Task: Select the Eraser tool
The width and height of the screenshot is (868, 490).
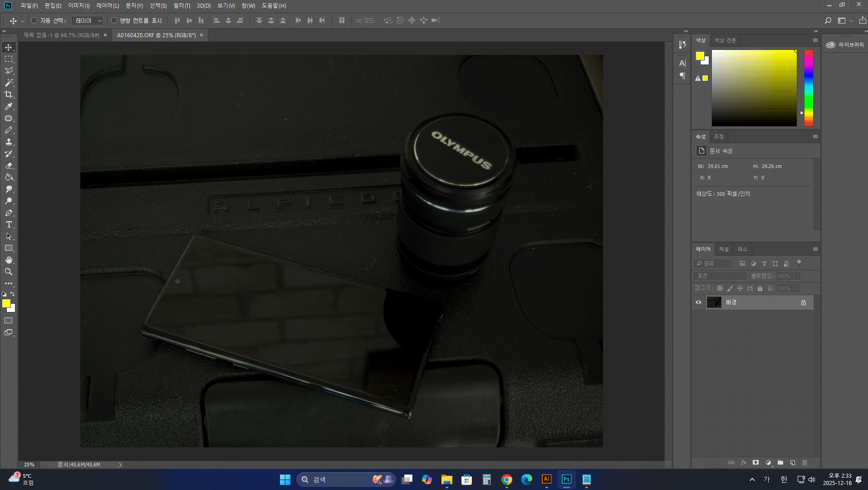Action: [x=9, y=165]
